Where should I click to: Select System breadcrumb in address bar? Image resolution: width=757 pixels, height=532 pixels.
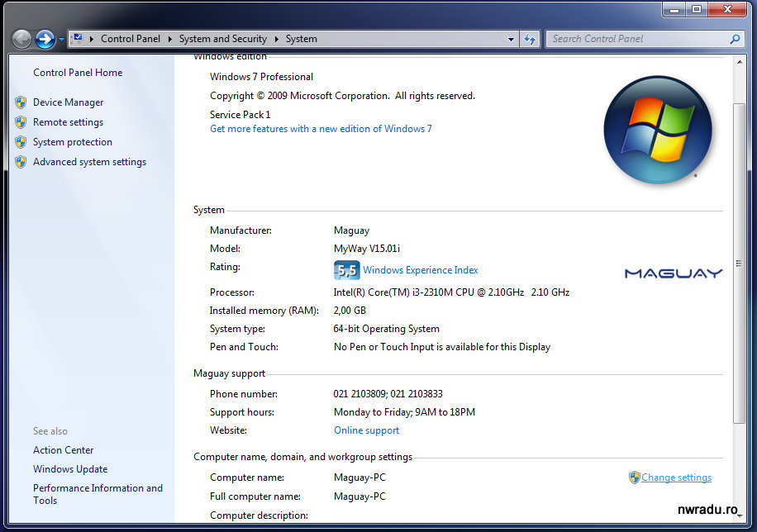[302, 39]
